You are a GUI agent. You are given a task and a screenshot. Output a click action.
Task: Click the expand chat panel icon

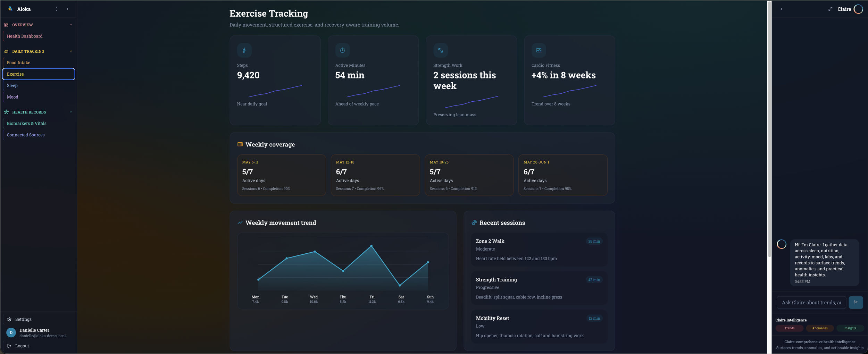830,9
